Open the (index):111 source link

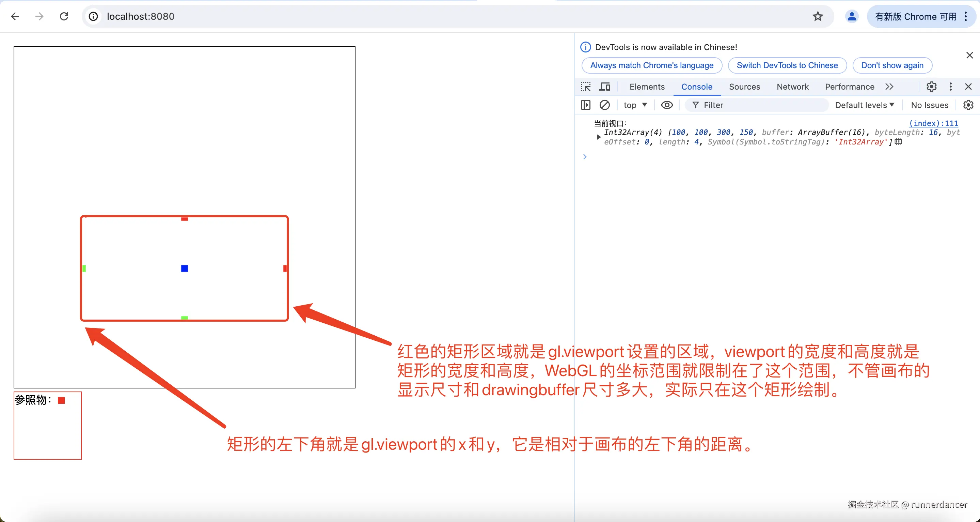coord(933,123)
